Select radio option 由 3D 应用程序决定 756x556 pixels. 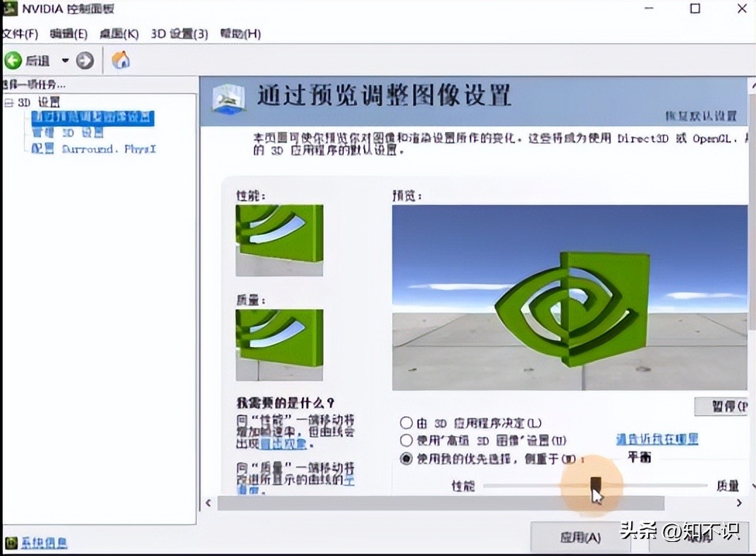pyautogui.click(x=407, y=423)
